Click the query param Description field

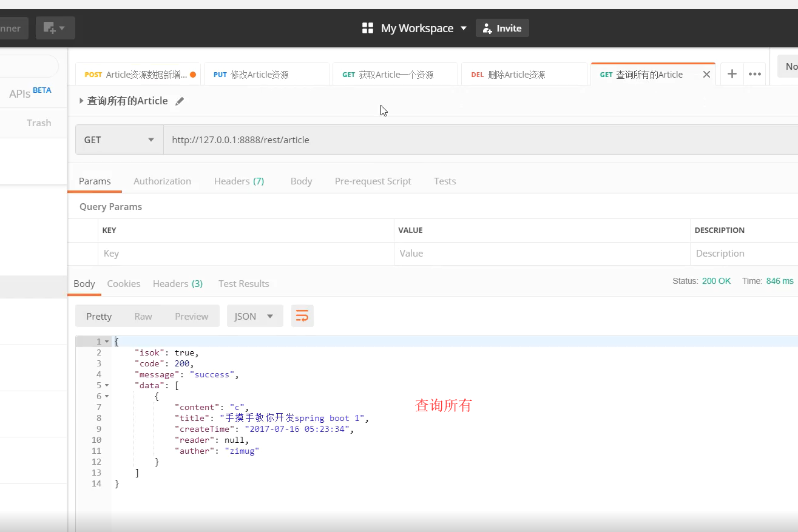point(744,254)
